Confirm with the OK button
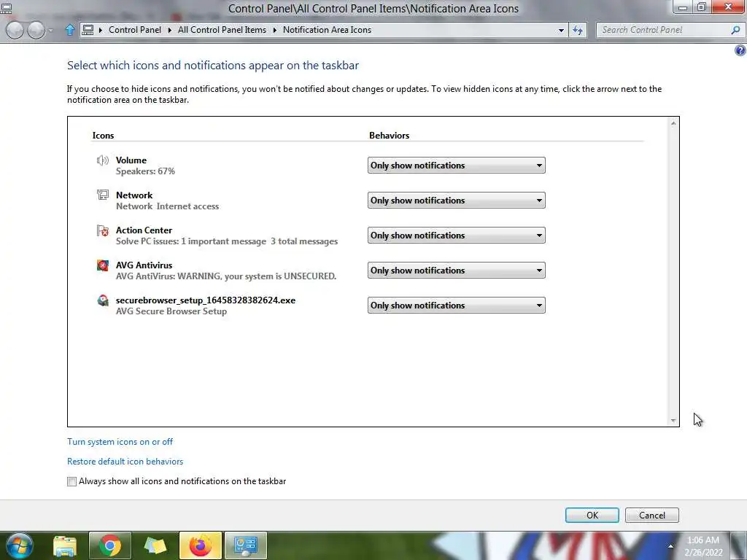 (x=592, y=516)
